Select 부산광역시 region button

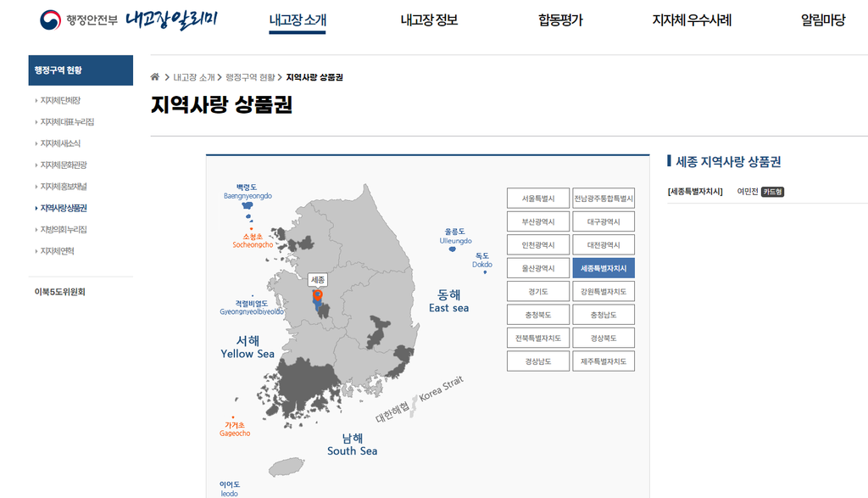point(538,221)
